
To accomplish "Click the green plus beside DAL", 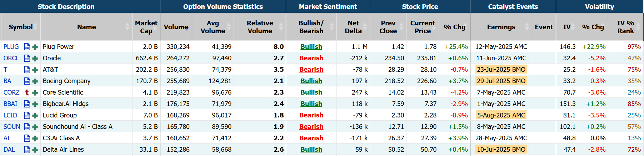I will [35, 150].
